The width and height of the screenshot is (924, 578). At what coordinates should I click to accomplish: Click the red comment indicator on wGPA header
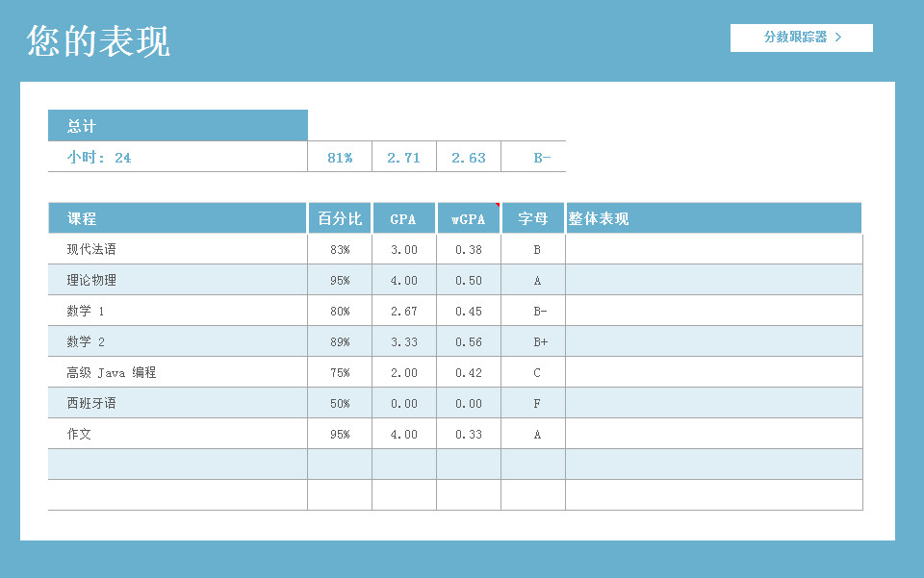click(498, 205)
